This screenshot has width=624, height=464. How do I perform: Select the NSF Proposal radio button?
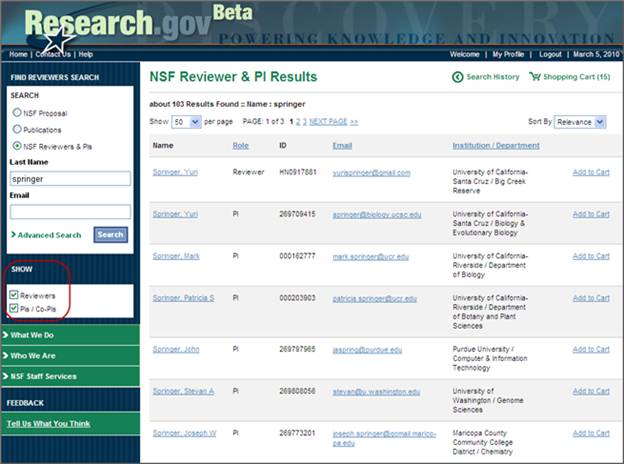[17, 113]
